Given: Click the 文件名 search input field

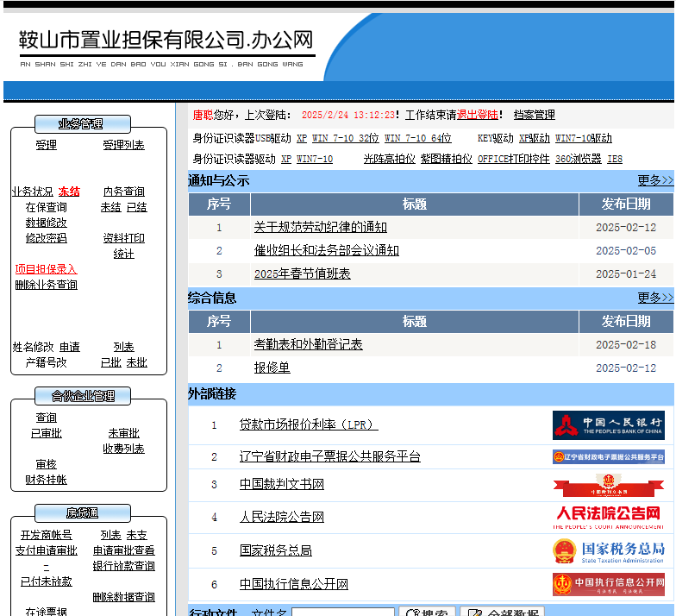Looking at the screenshot, I should coord(342,613).
